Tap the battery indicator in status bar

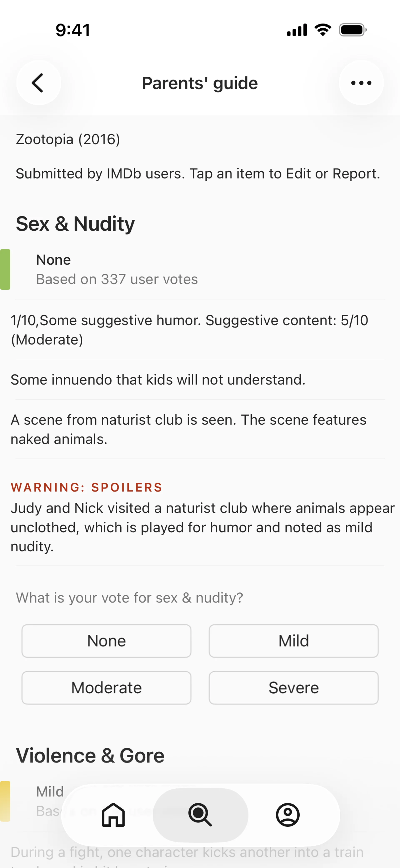point(352,30)
